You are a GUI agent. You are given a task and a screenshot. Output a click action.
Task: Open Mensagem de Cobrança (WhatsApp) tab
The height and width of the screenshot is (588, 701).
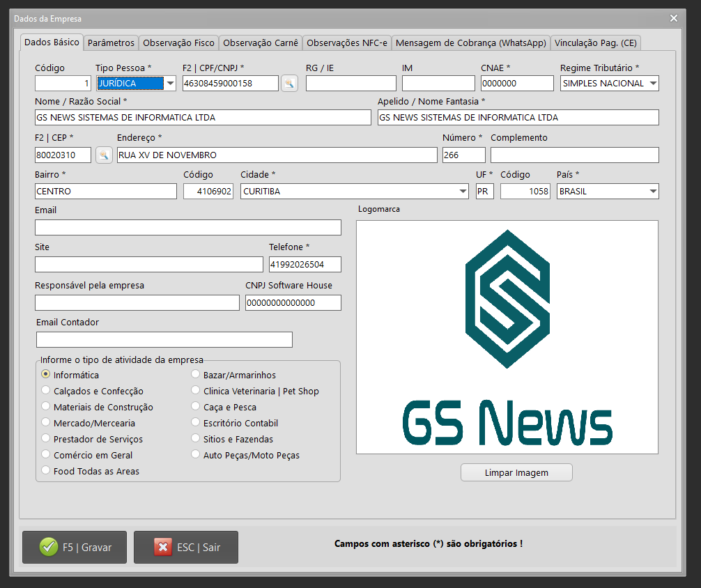(471, 43)
